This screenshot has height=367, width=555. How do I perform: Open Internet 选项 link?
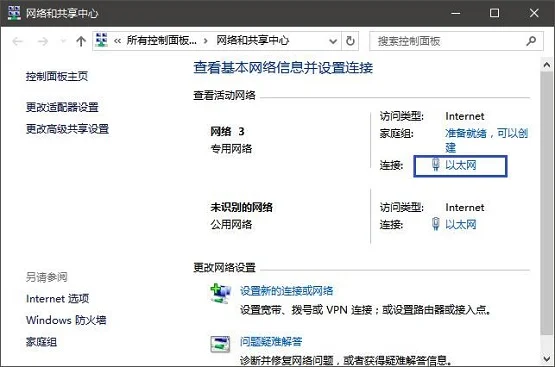coord(57,299)
